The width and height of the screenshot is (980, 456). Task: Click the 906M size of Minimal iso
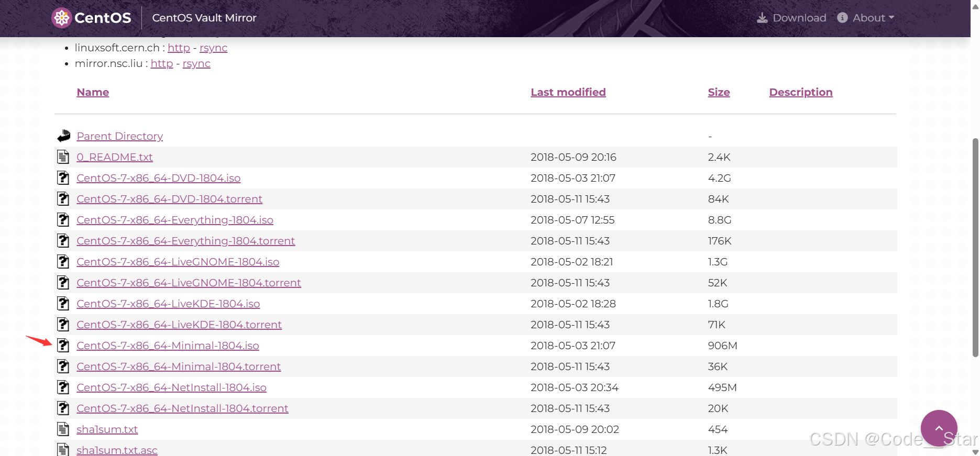tap(722, 346)
